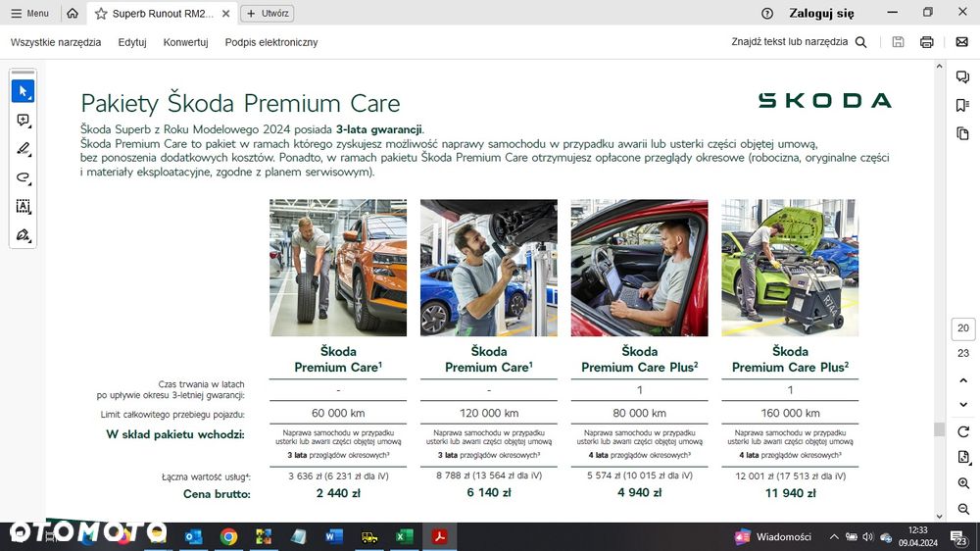
Task: Rotate the page view clockwise
Action: pyautogui.click(x=963, y=431)
